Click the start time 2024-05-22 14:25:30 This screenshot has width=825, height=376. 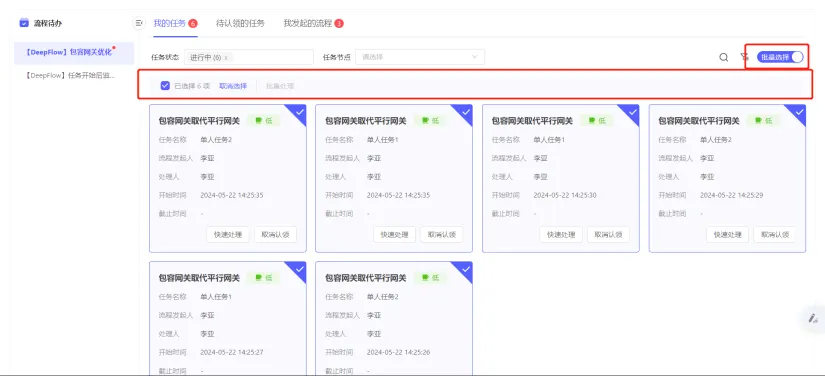pyautogui.click(x=565, y=195)
